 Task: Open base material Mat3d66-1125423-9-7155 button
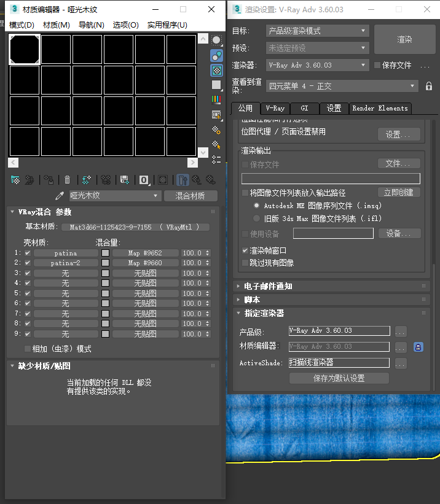[x=135, y=227]
